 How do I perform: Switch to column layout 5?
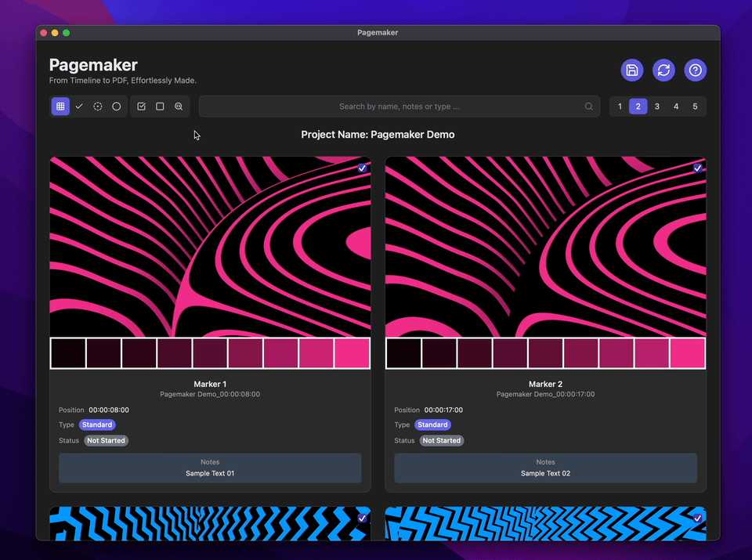click(x=695, y=107)
